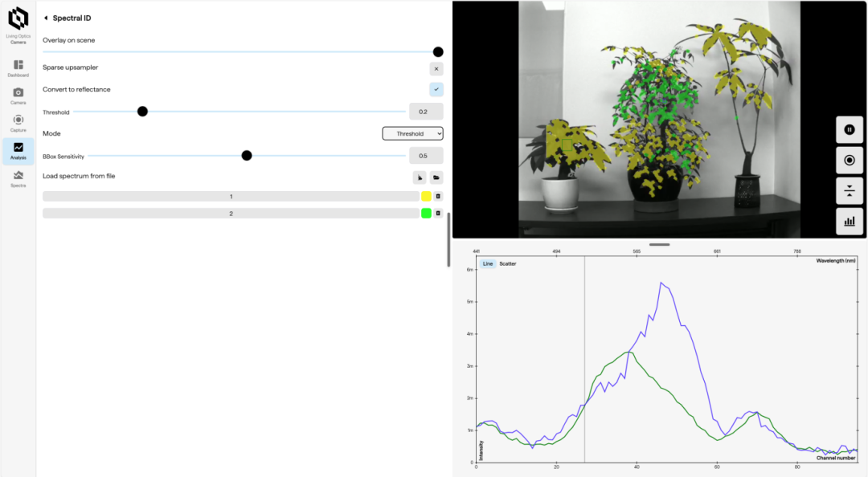Open folder to load spectrum file

436,177
